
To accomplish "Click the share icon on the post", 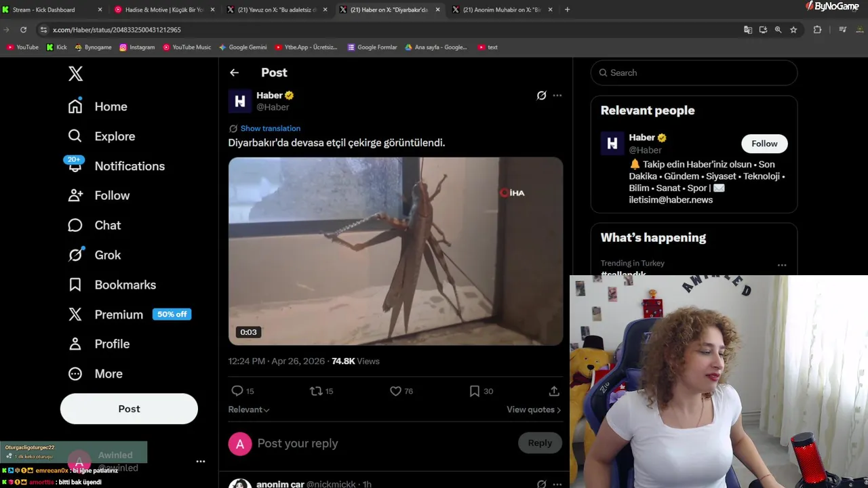I will 554,391.
